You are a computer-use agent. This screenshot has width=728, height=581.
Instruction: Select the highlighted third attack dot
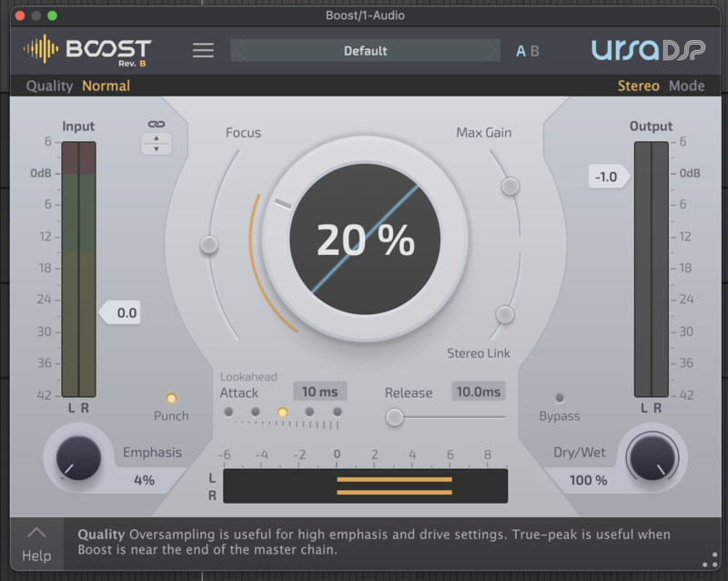coord(282,413)
